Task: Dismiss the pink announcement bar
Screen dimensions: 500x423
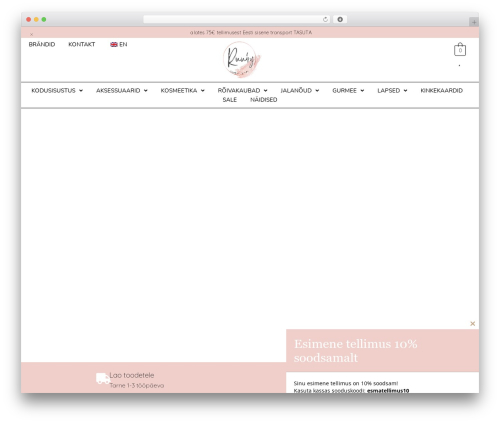Action: pos(32,34)
